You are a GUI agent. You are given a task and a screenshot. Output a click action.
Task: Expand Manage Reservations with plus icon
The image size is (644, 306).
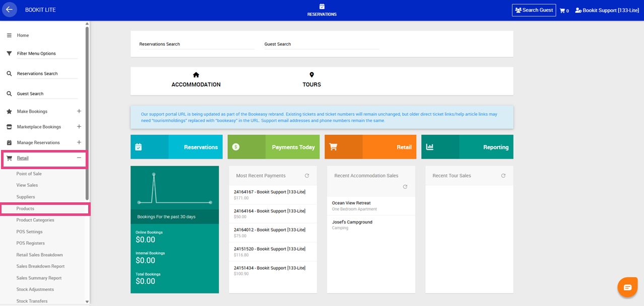point(79,142)
